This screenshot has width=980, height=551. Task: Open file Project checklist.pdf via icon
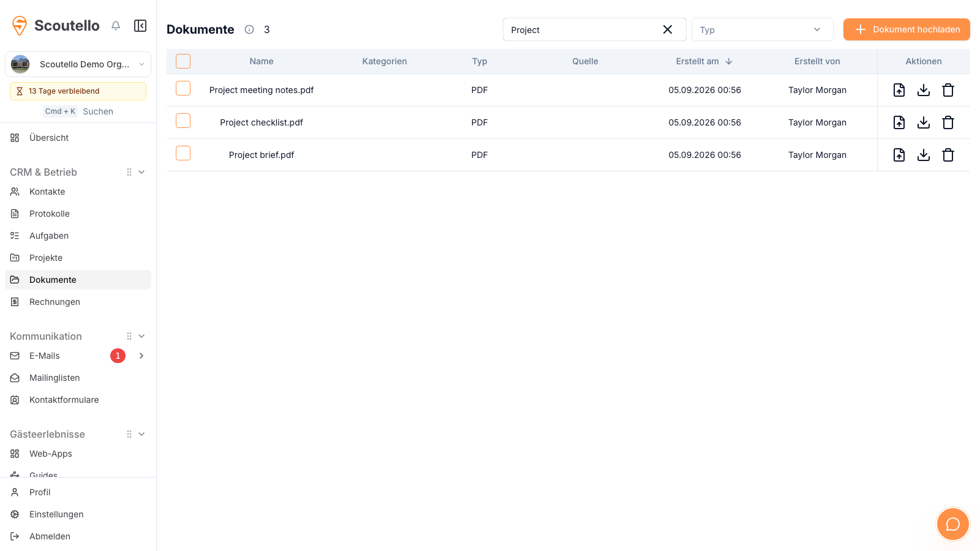tap(899, 122)
